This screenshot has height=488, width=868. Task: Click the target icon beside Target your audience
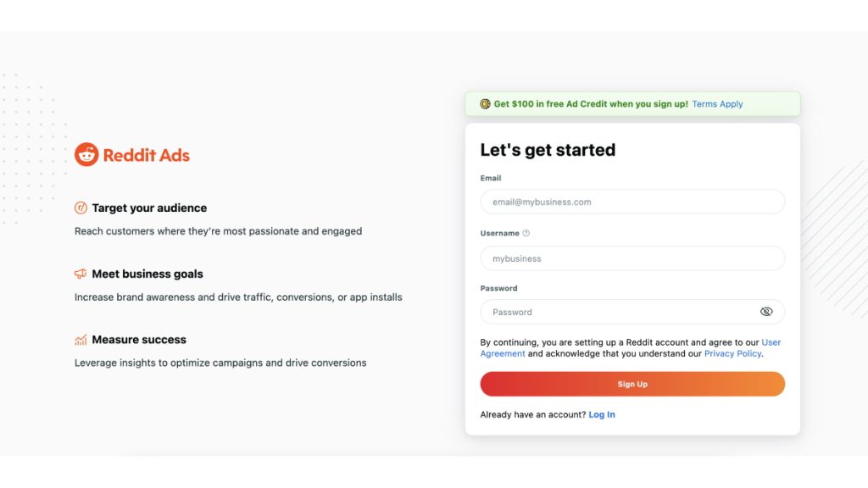(81, 208)
